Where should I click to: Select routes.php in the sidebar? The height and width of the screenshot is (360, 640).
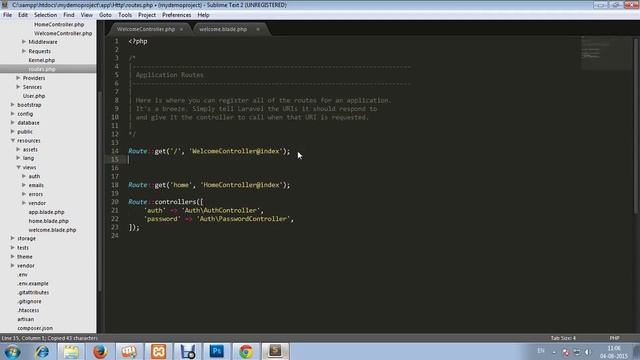point(42,69)
